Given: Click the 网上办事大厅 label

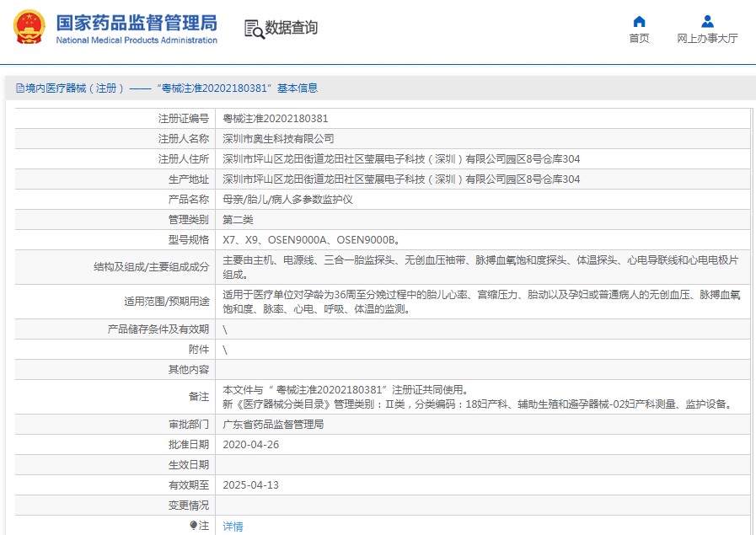Looking at the screenshot, I should coord(707,39).
